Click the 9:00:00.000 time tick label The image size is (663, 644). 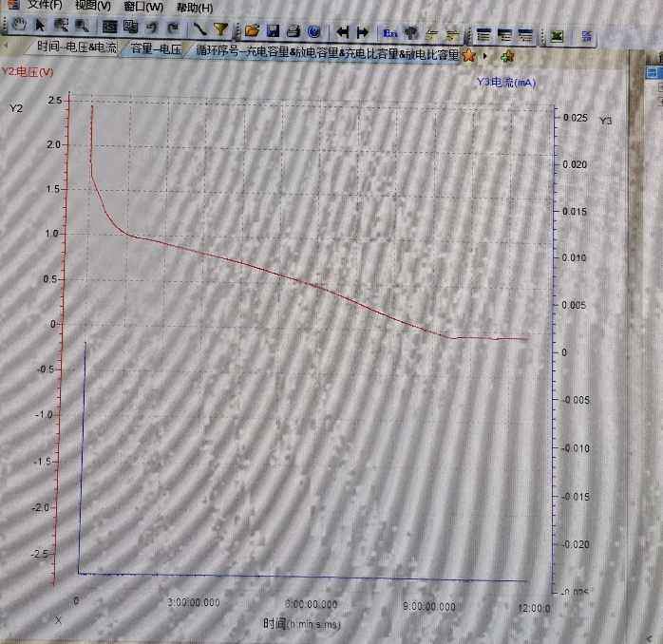(x=429, y=606)
